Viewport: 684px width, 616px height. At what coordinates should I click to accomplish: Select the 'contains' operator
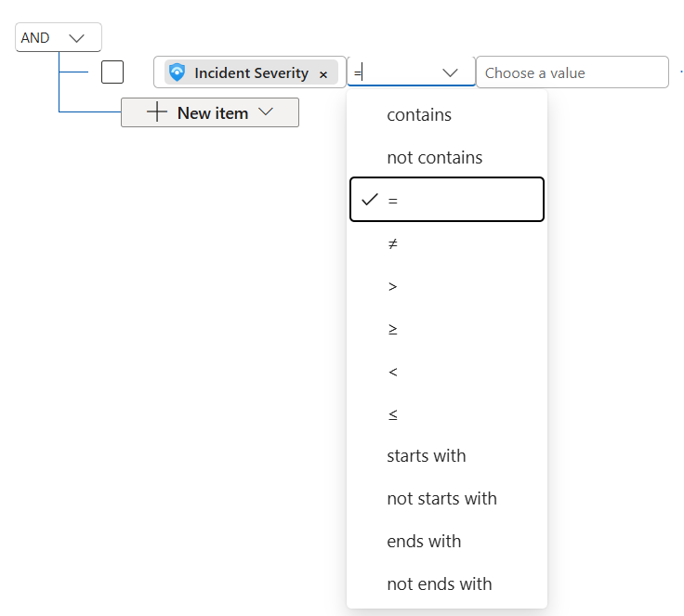tap(419, 115)
